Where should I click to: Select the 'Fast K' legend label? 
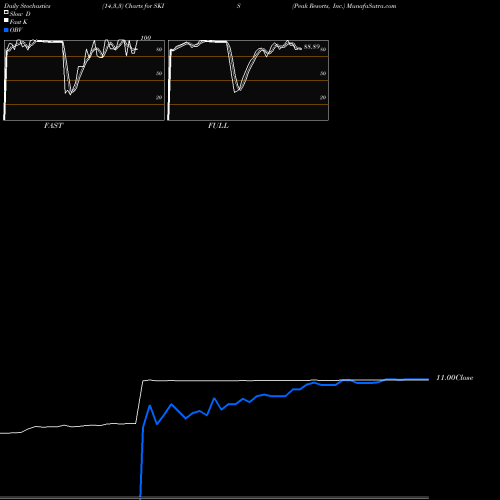[19, 22]
